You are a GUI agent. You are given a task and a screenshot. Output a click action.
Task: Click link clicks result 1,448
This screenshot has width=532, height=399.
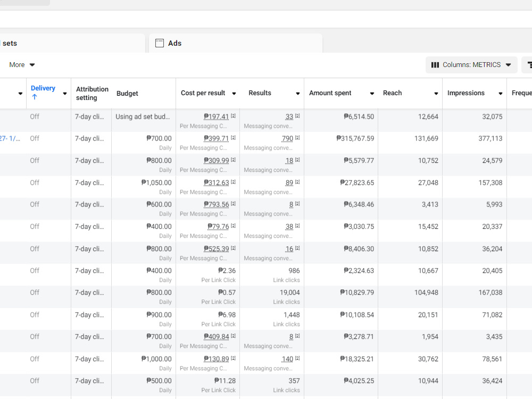(x=292, y=315)
